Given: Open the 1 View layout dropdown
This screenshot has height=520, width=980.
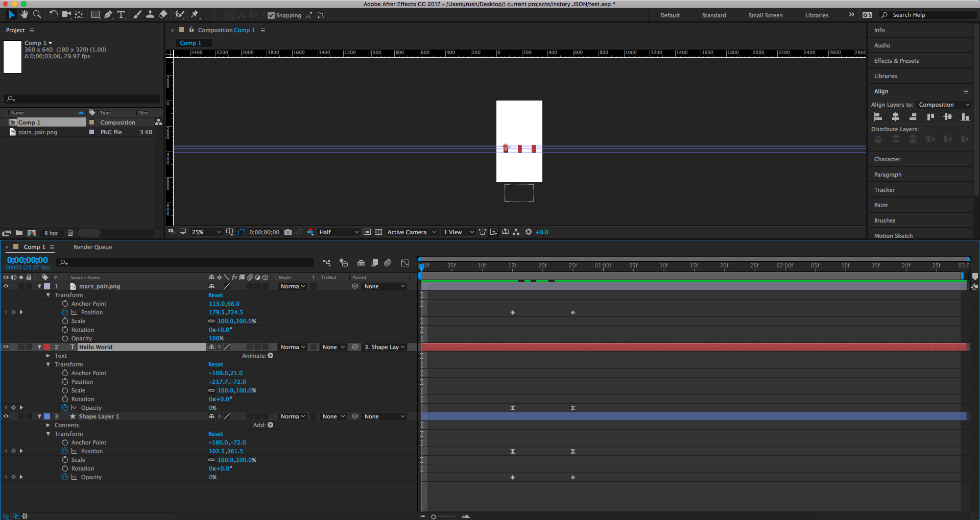Looking at the screenshot, I should point(459,232).
